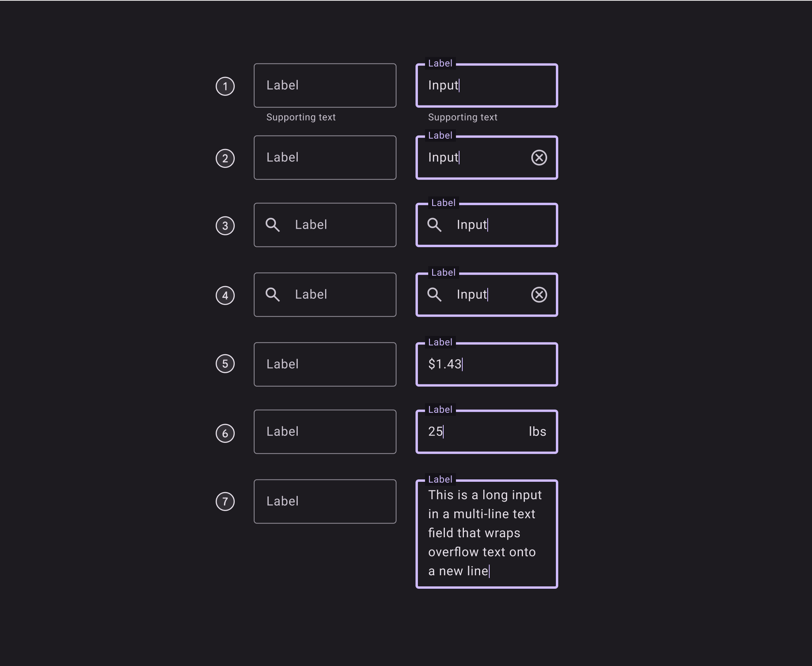This screenshot has width=812, height=666.
Task: Click the circled number 1 marker
Action: [225, 86]
